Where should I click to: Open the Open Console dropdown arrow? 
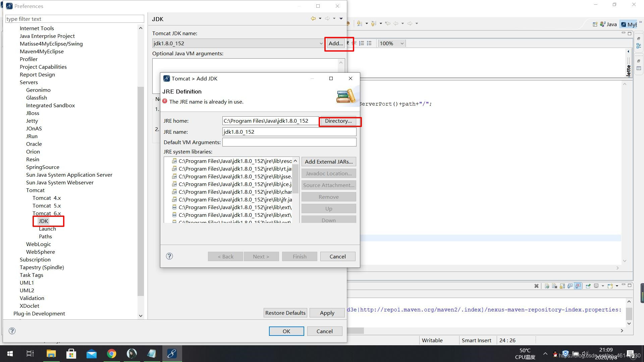coord(617,286)
